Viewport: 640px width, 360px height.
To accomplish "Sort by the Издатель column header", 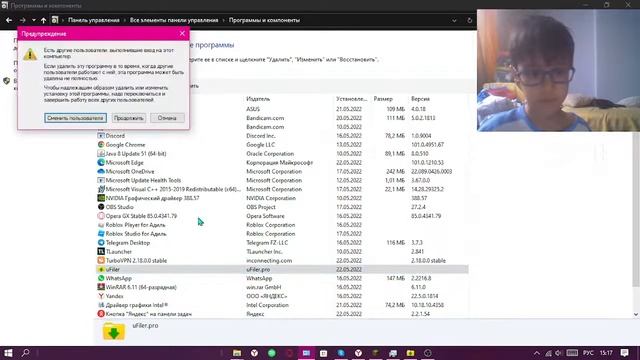I will [x=258, y=99].
